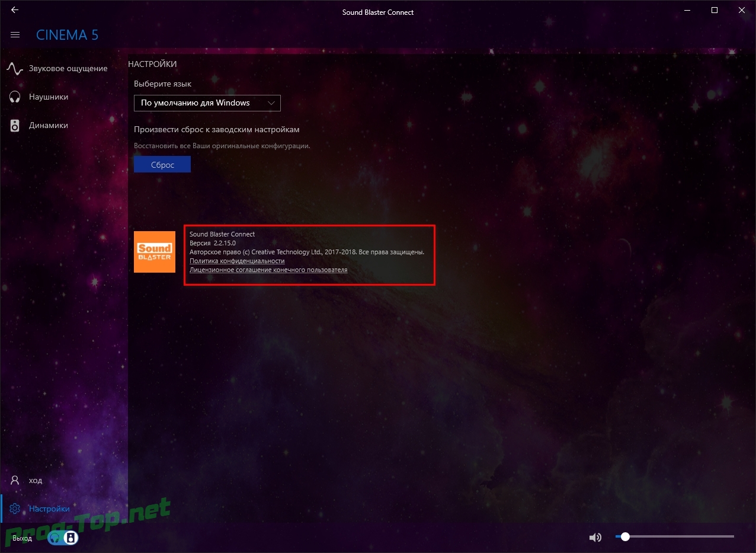Screen dimensions: 756x553
Task: Open the hamburger navigation menu
Action: coord(15,35)
